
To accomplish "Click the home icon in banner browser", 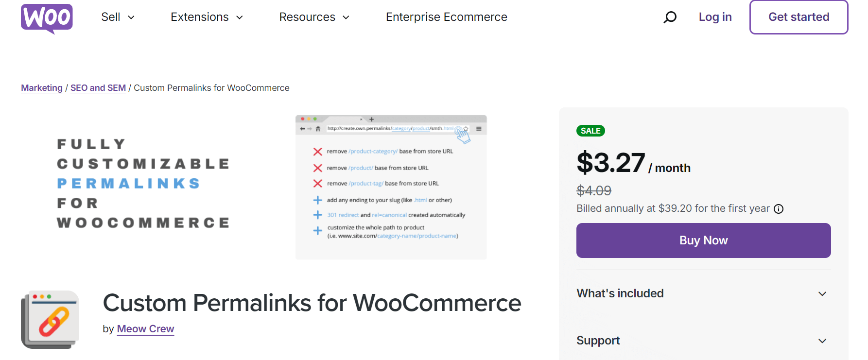I will [318, 129].
